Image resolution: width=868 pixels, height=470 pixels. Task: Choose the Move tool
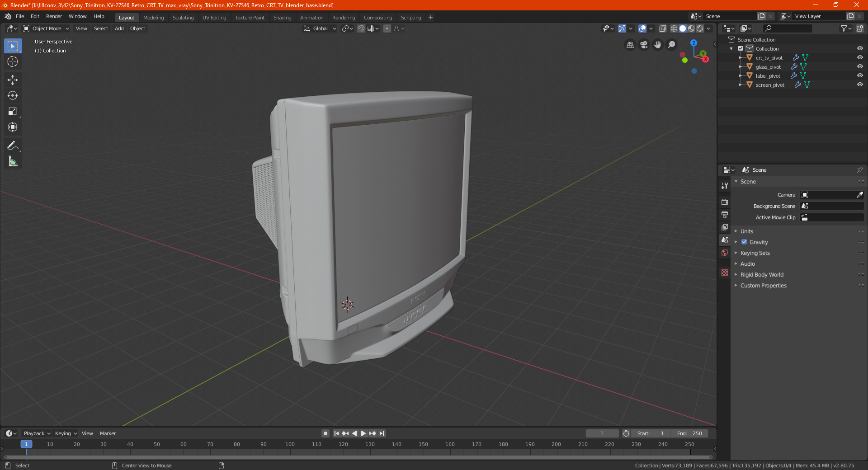click(x=13, y=80)
